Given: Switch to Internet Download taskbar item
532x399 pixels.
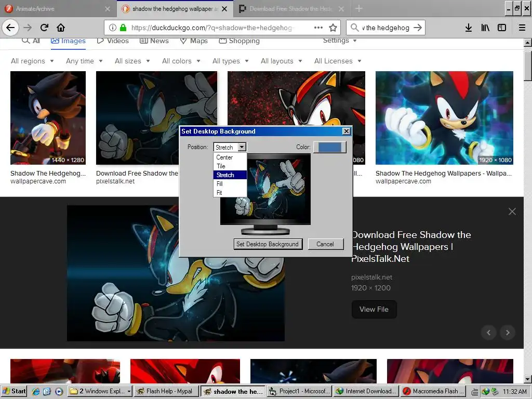Looking at the screenshot, I should pyautogui.click(x=366, y=391).
